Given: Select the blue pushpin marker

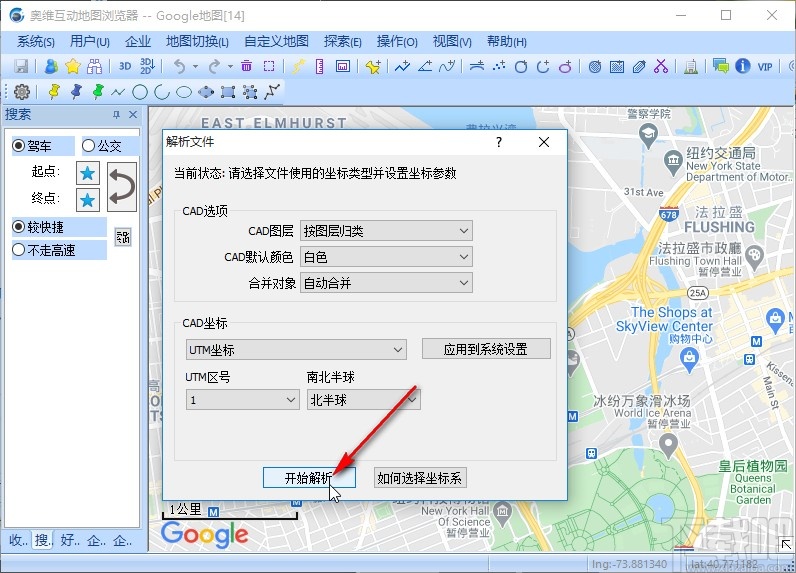Looking at the screenshot, I should [76, 92].
